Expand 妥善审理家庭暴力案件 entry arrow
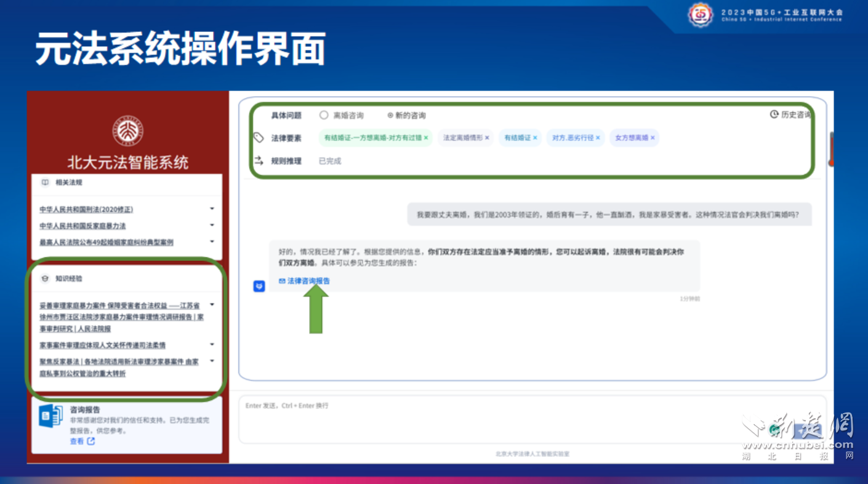Image resolution: width=868 pixels, height=484 pixels. tap(212, 305)
